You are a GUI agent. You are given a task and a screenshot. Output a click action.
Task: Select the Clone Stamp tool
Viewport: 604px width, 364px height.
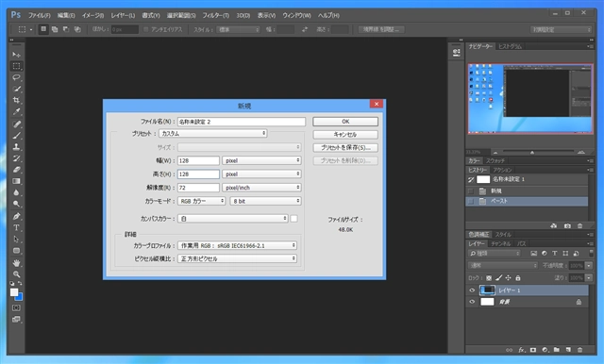(16, 147)
